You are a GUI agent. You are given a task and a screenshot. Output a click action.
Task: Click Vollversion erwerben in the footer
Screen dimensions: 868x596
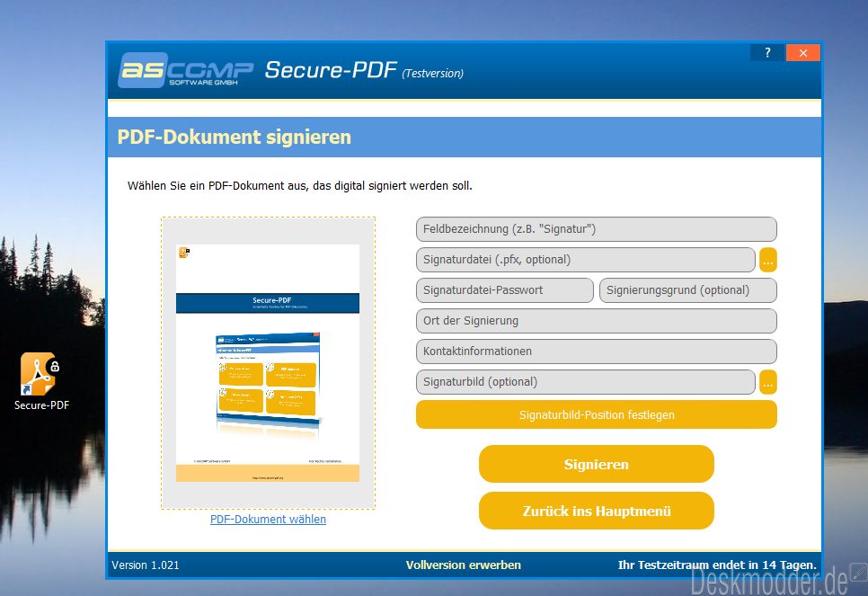pos(464,565)
